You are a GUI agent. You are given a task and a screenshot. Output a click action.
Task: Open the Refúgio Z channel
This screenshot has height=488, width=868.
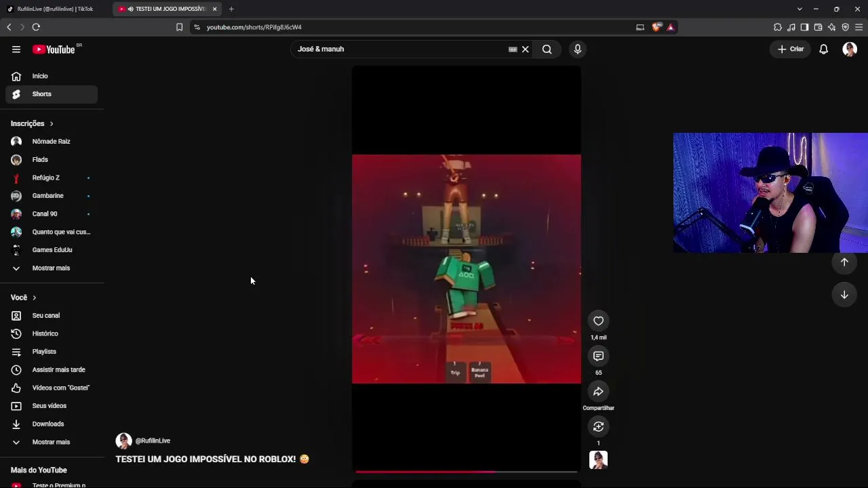[52, 178]
